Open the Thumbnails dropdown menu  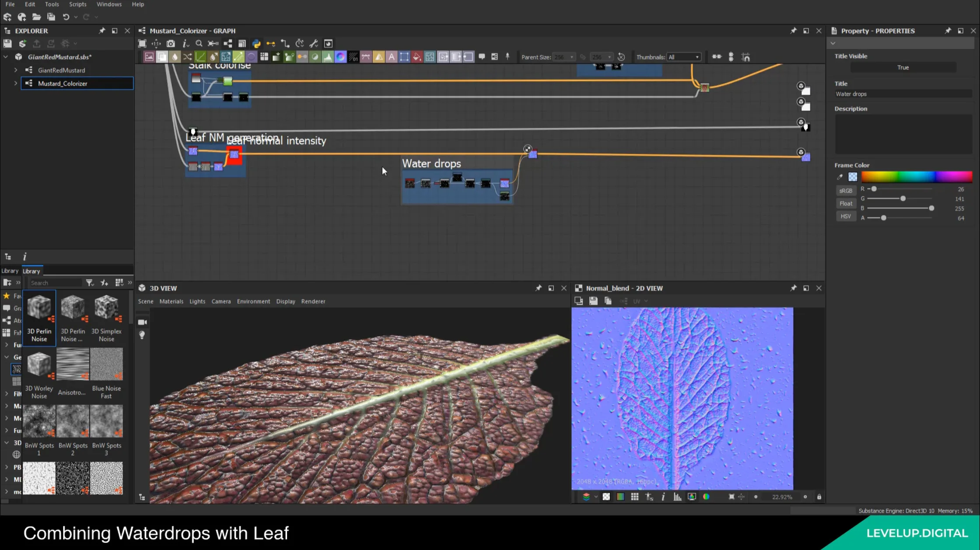(x=682, y=56)
